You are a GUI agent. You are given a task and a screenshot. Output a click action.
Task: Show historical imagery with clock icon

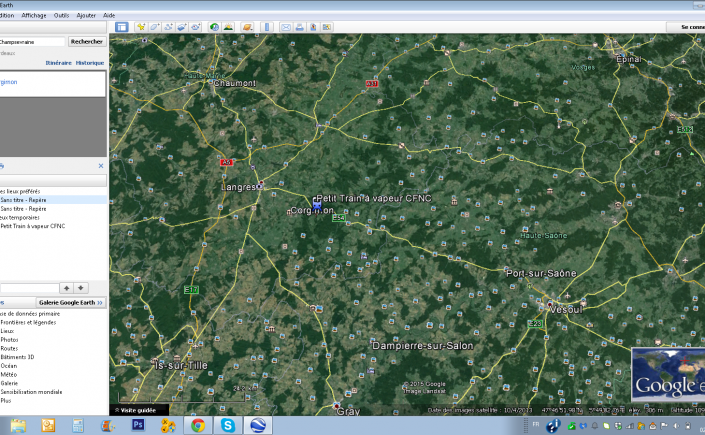215,26
